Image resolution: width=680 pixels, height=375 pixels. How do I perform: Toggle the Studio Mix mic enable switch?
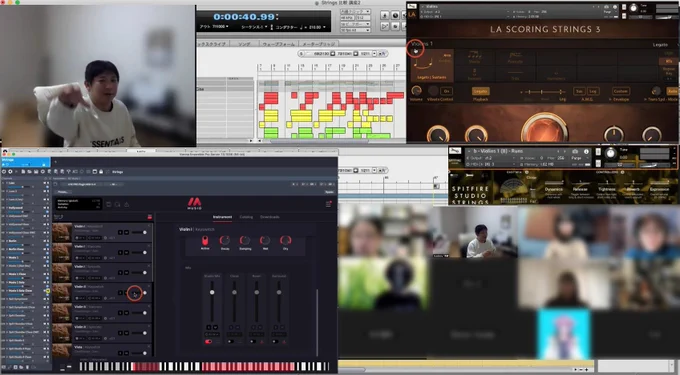(209, 342)
